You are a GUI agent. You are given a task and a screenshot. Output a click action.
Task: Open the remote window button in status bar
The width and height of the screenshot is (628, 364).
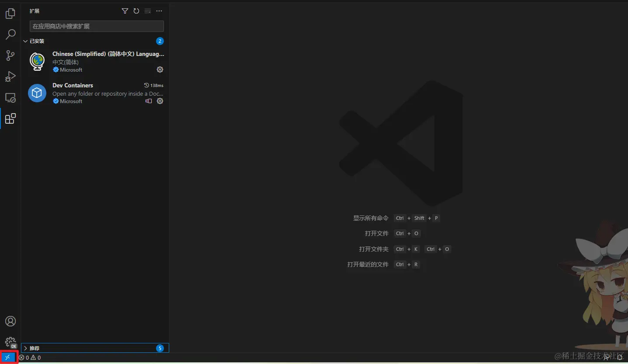coord(7,357)
